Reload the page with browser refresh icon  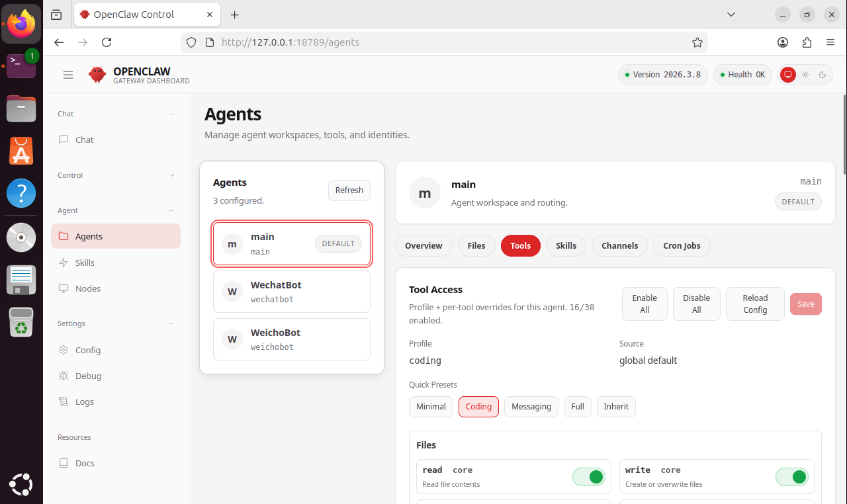[107, 42]
